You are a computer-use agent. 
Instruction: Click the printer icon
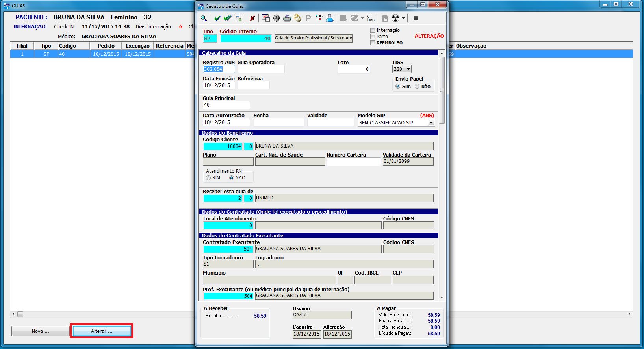[x=287, y=18]
